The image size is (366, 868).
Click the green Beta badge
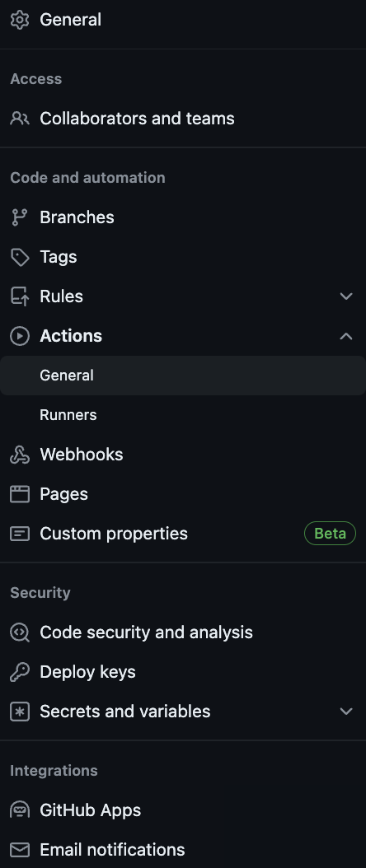330,534
